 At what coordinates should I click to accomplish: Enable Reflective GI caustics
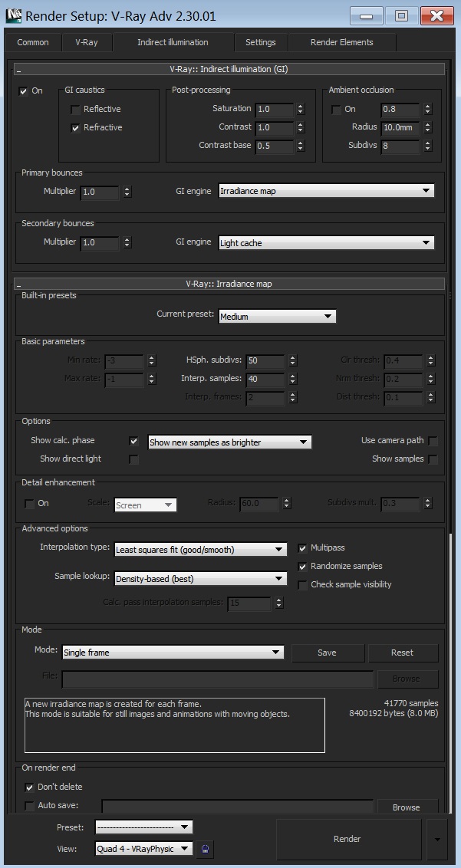[x=75, y=110]
